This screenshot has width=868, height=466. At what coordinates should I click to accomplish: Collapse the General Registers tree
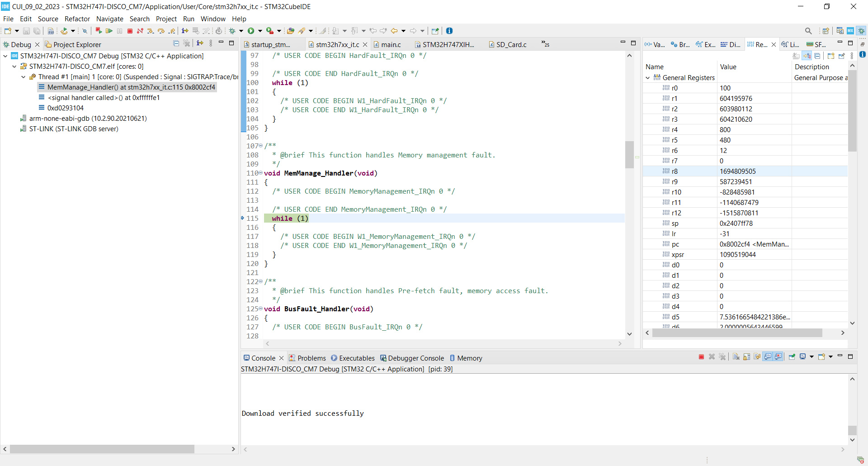click(648, 77)
